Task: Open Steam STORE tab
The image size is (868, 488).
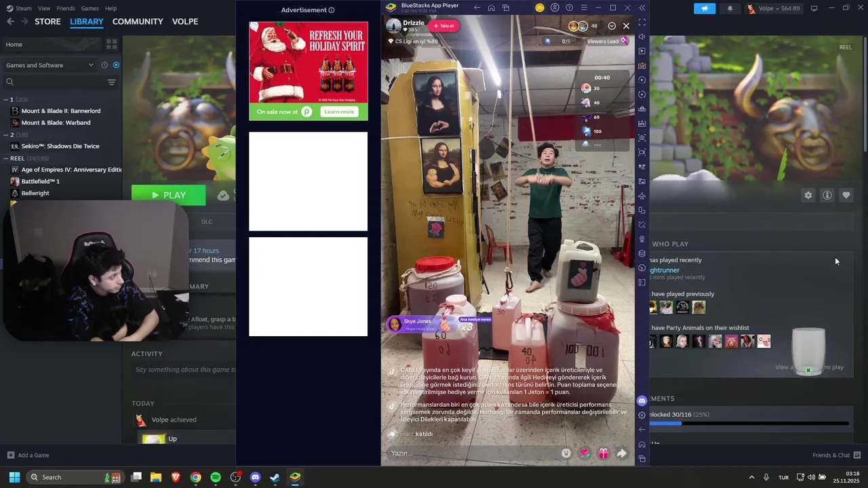Action: [47, 22]
